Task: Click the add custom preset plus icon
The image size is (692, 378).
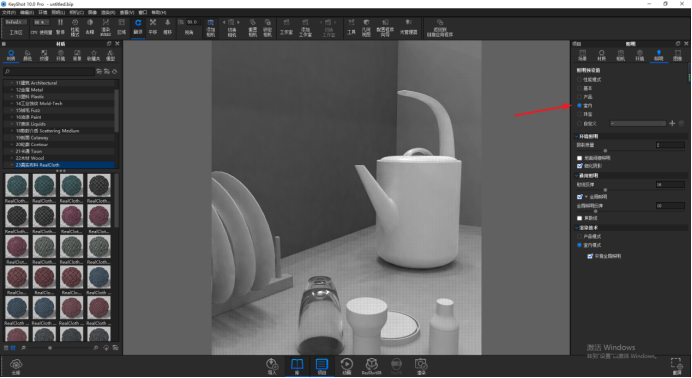Action: point(672,124)
